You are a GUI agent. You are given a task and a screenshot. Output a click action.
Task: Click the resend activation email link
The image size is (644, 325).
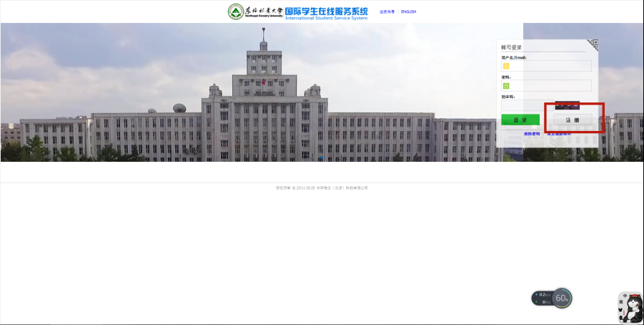(x=559, y=134)
